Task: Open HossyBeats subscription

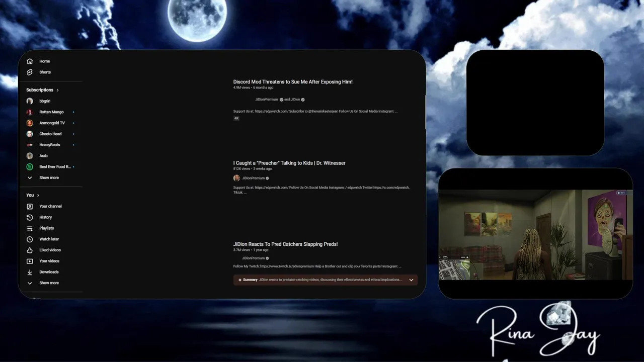Action: [49, 145]
